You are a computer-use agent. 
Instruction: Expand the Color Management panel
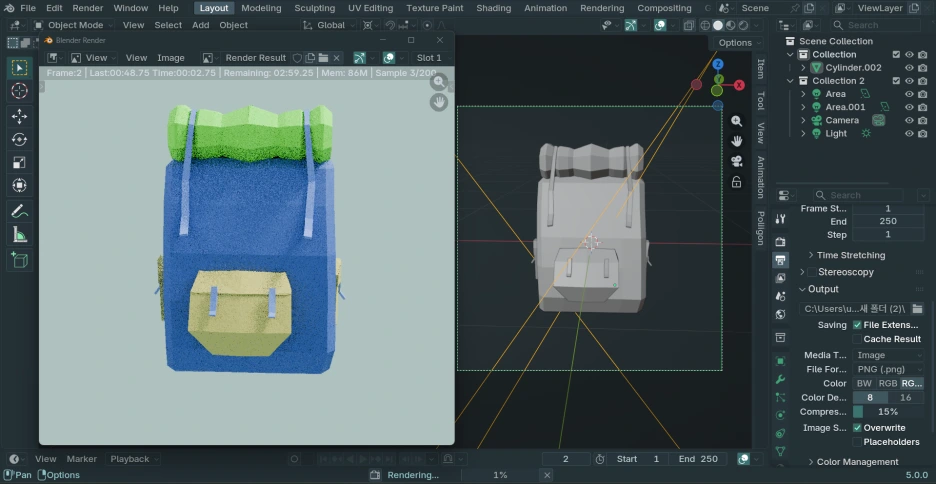[857, 462]
